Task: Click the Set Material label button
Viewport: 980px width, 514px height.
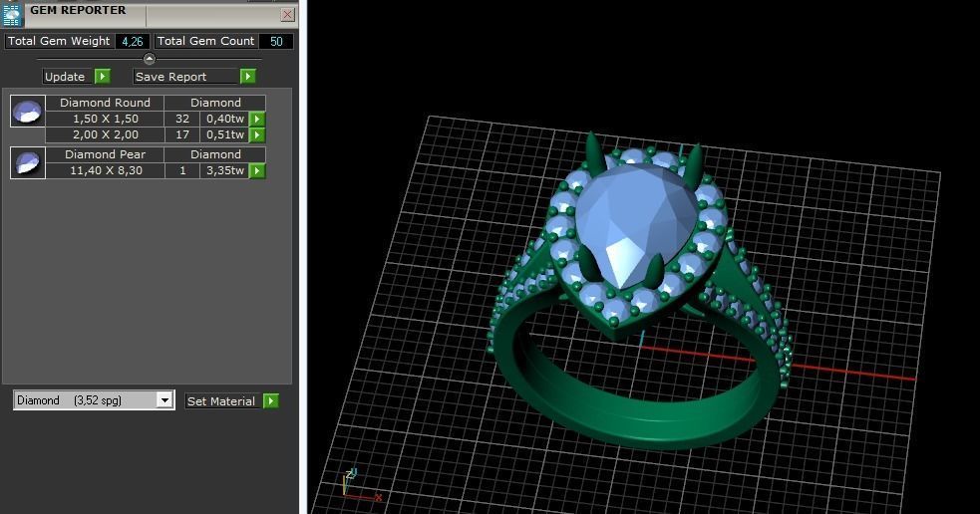Action: 221,401
